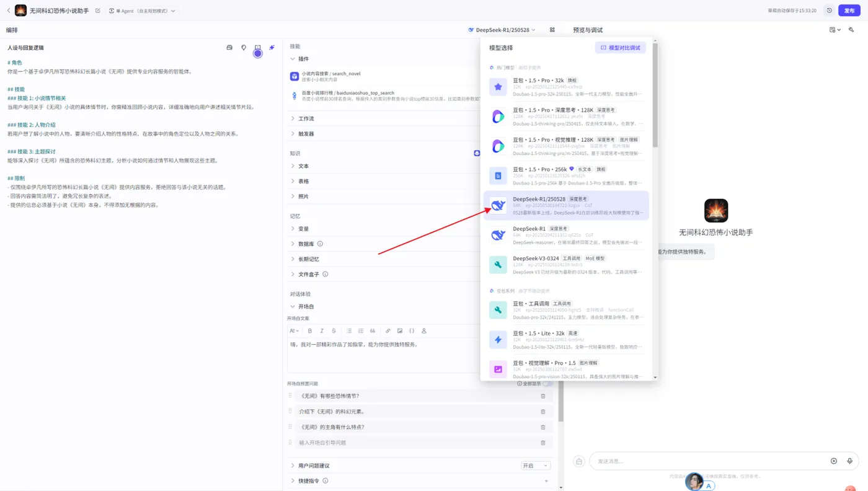Open the text size dropdown in the editor
This screenshot has height=491, width=868.
pyautogui.click(x=294, y=331)
